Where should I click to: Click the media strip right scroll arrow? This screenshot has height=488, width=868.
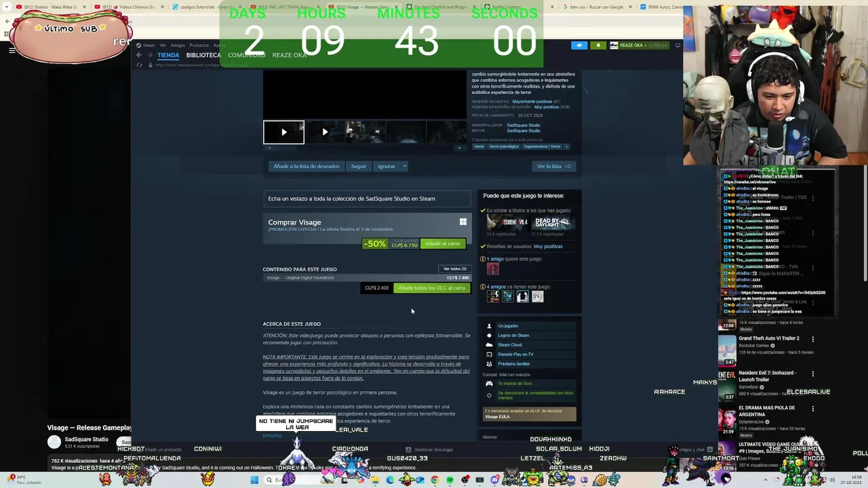pyautogui.click(x=460, y=148)
